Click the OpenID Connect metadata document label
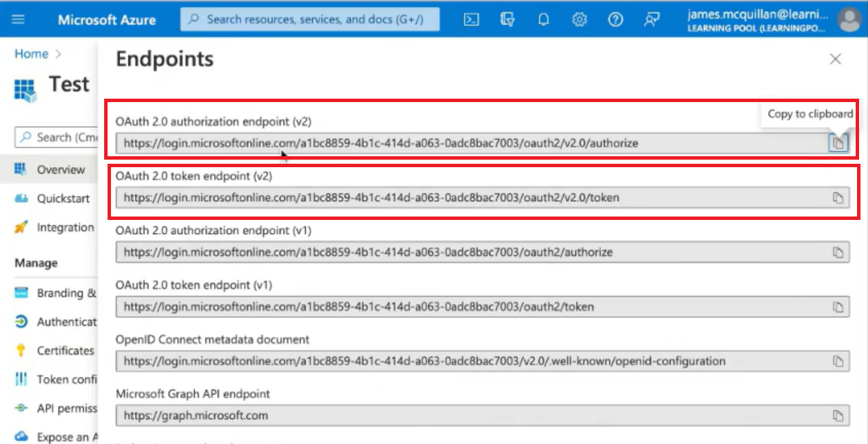Image resolution: width=868 pixels, height=444 pixels. 212,339
